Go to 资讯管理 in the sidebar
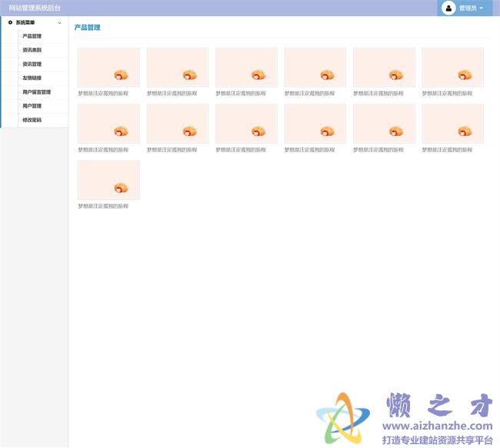This screenshot has height=448, width=500. pyautogui.click(x=32, y=64)
